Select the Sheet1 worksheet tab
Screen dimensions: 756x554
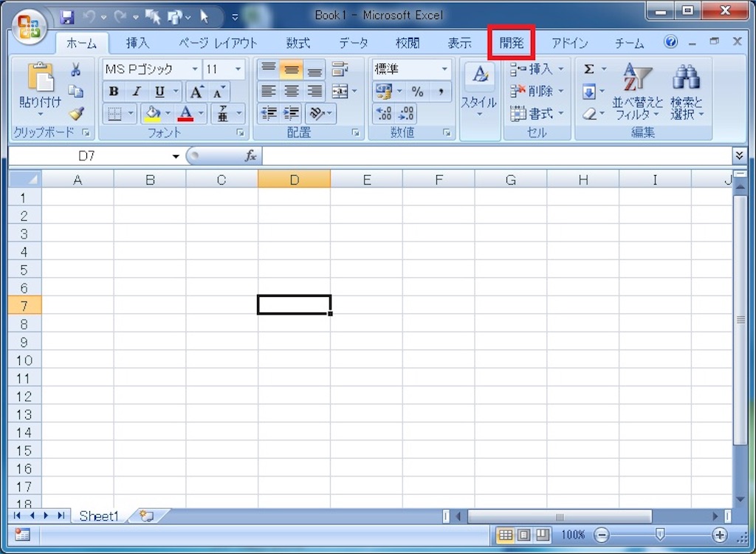[99, 516]
